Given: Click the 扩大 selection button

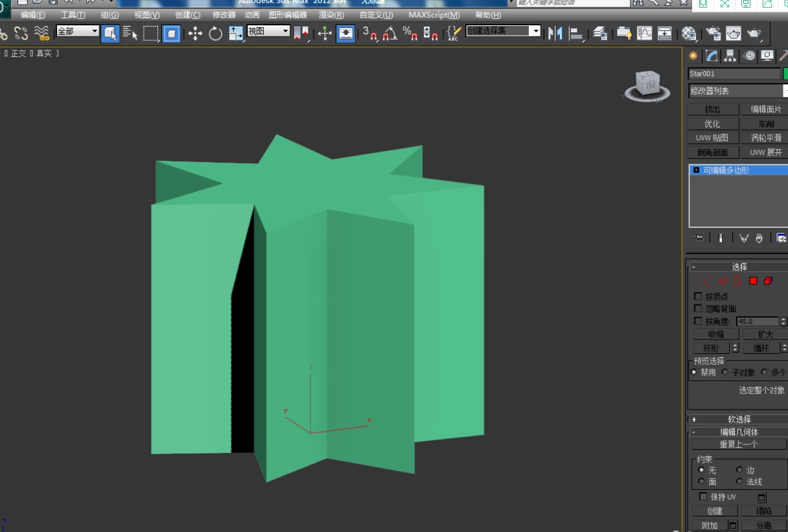Looking at the screenshot, I should 766,334.
